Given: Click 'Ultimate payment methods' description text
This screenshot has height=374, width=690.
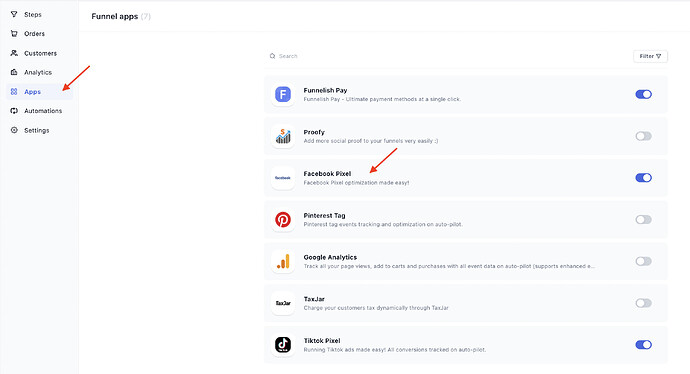Looking at the screenshot, I should coord(382,99).
